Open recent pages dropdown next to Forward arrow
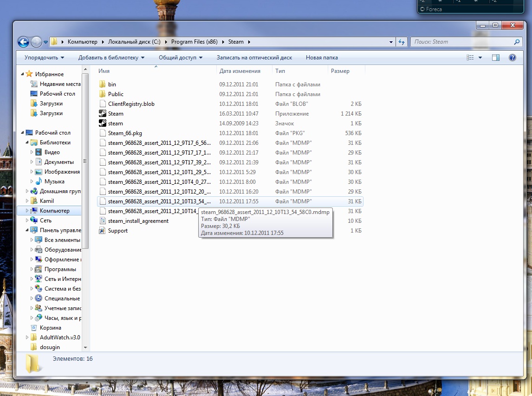Viewport: 532px width, 396px height. click(x=45, y=42)
